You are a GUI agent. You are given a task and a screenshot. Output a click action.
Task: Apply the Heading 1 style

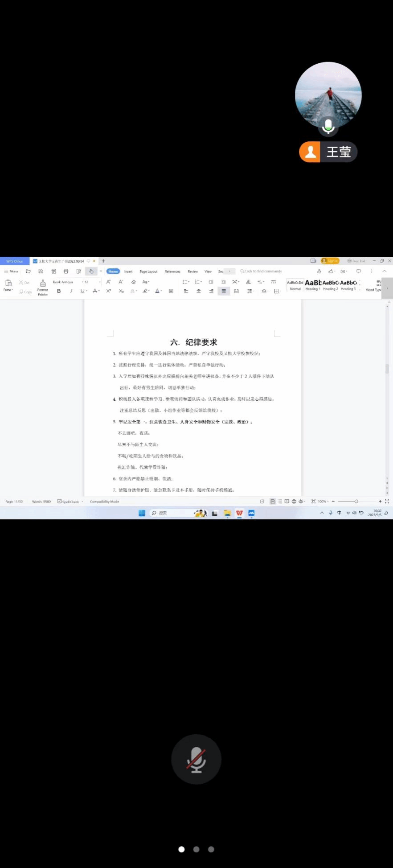tap(313, 284)
